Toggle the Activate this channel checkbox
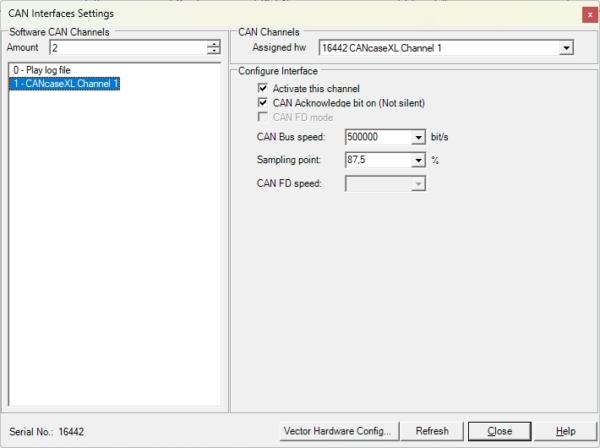Viewport: 600px width, 448px height. 263,89
